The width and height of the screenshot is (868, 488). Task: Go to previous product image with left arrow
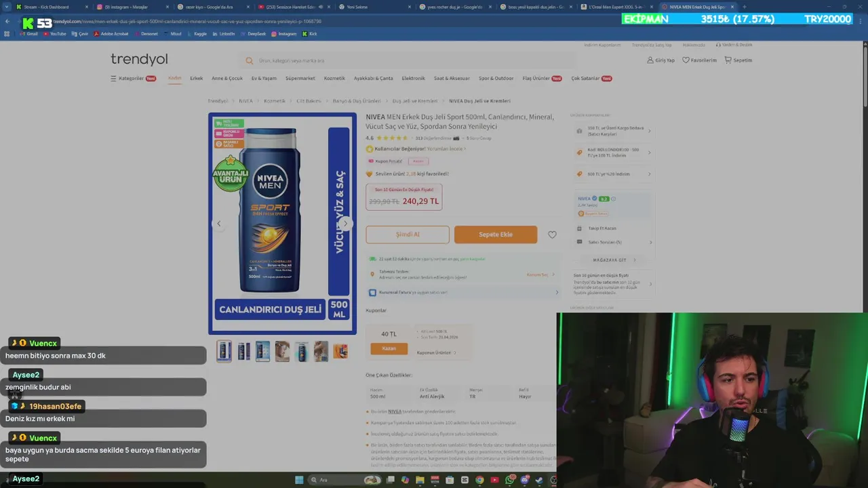point(218,224)
